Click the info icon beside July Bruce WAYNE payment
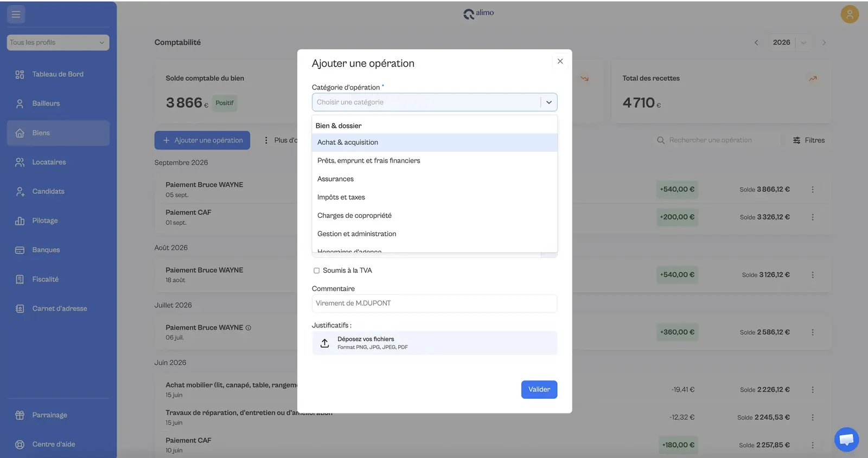The image size is (868, 458). pos(248,328)
